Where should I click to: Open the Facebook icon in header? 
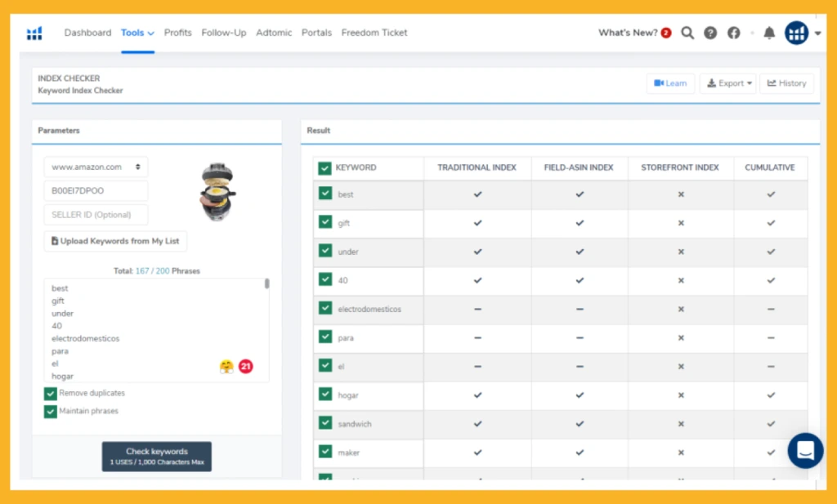click(x=734, y=33)
